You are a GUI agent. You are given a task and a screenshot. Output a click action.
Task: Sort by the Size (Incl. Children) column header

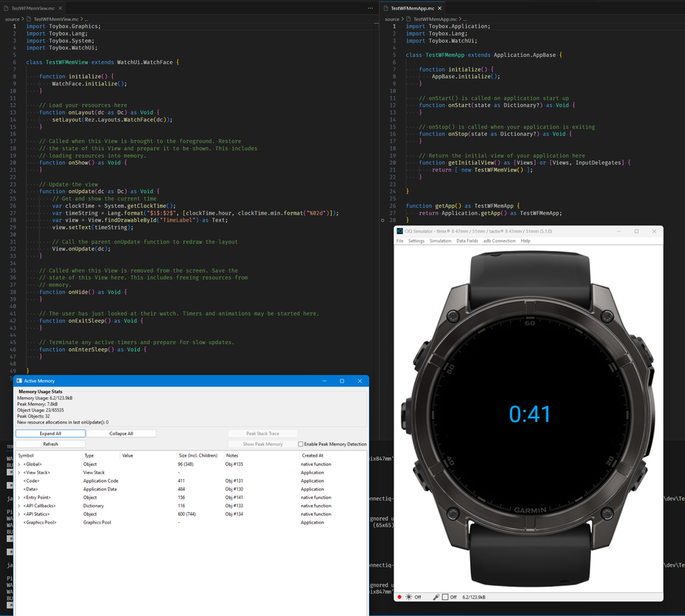[x=200, y=455]
